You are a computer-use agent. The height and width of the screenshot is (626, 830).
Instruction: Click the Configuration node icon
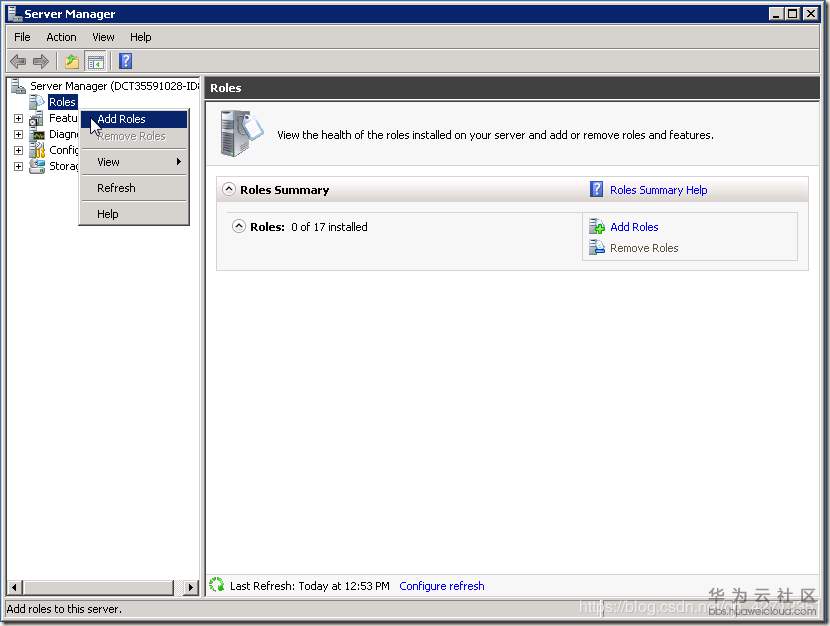[x=37, y=150]
